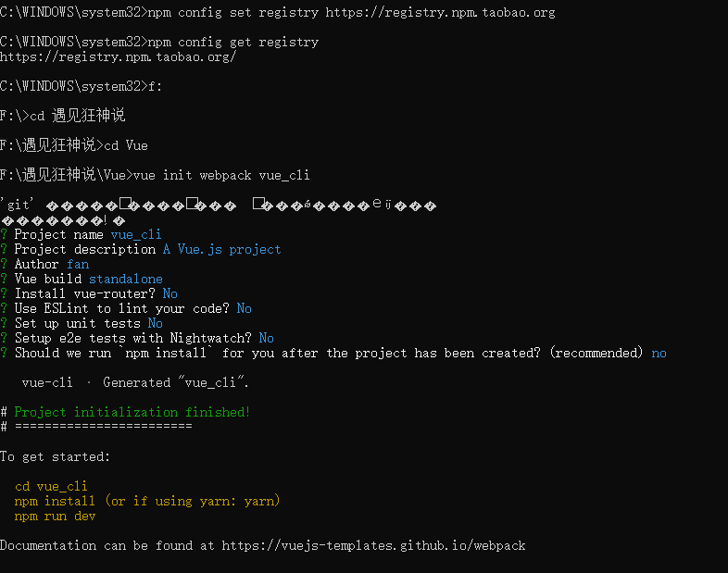Click the "No" answer for Install vue-router
Screen dimensions: 728x573
[x=170, y=293]
